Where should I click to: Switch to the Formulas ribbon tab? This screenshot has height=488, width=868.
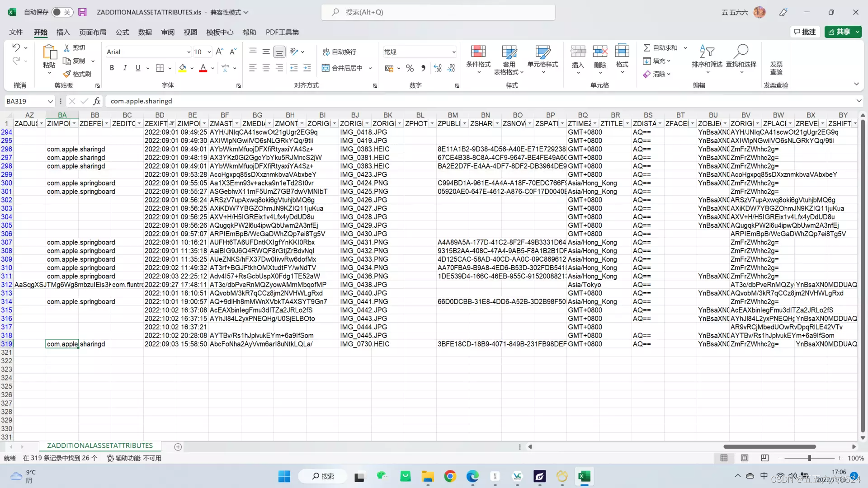click(x=122, y=32)
